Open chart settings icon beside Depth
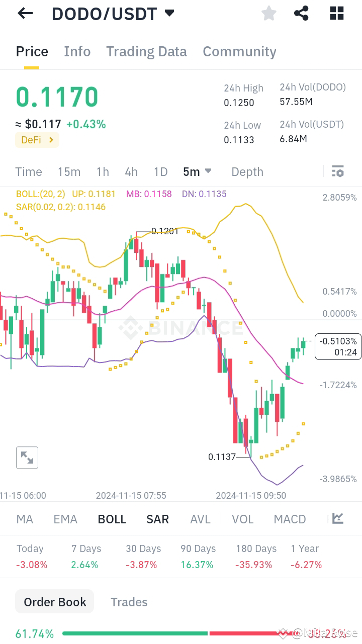Viewport: 362px width, 644px height. pyautogui.click(x=337, y=171)
